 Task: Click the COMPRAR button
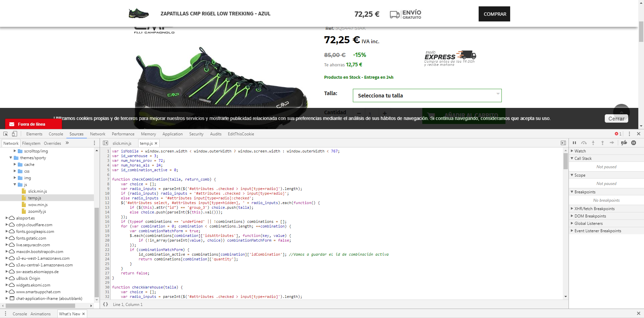pos(494,14)
